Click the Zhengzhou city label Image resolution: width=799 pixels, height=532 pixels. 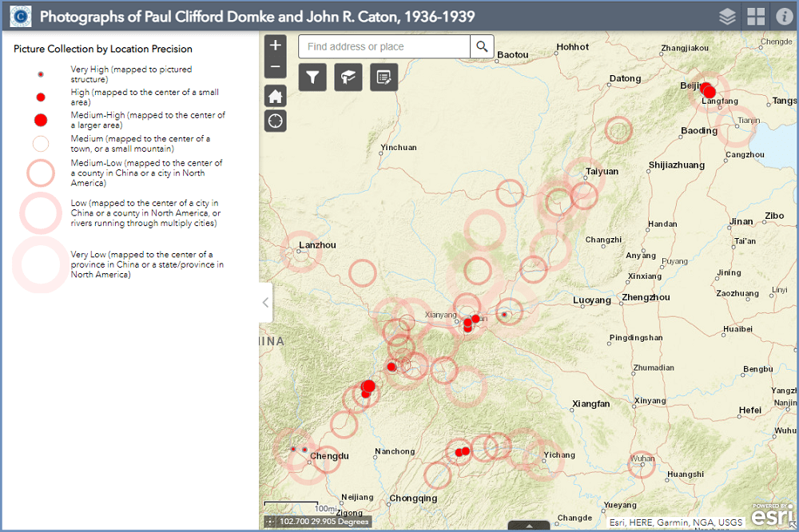pos(646,297)
